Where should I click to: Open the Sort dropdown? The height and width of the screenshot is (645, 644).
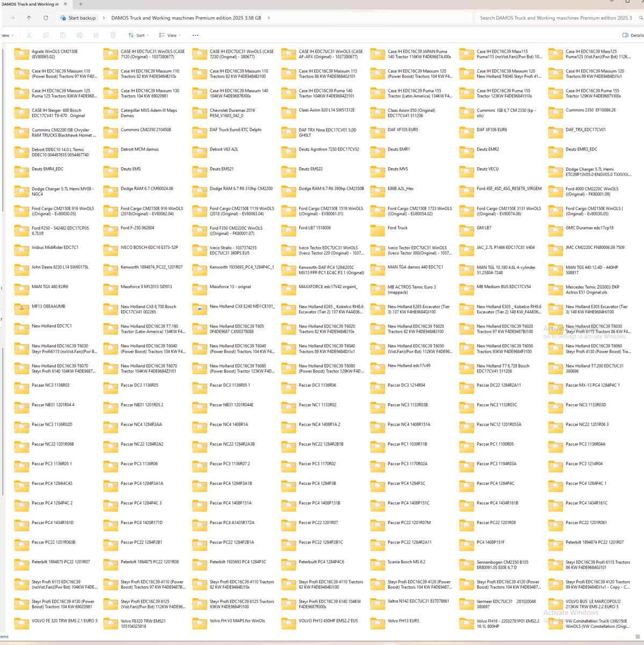pyautogui.click(x=139, y=35)
